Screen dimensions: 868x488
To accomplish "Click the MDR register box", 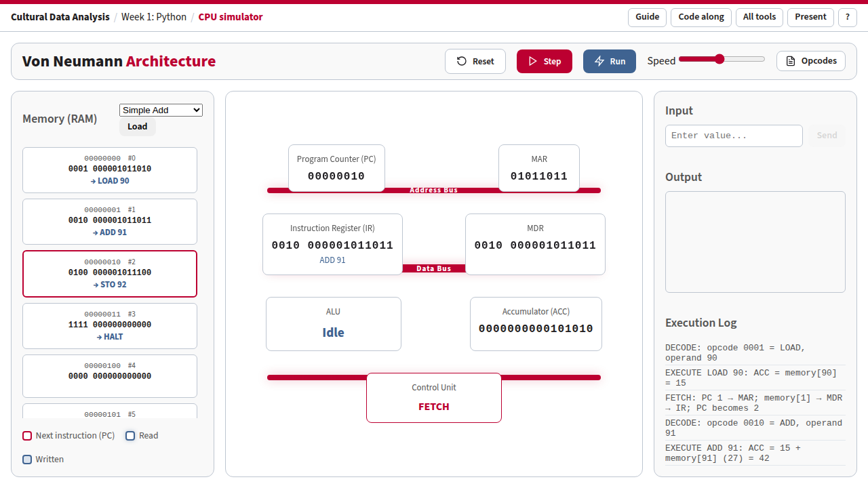I will coord(535,245).
